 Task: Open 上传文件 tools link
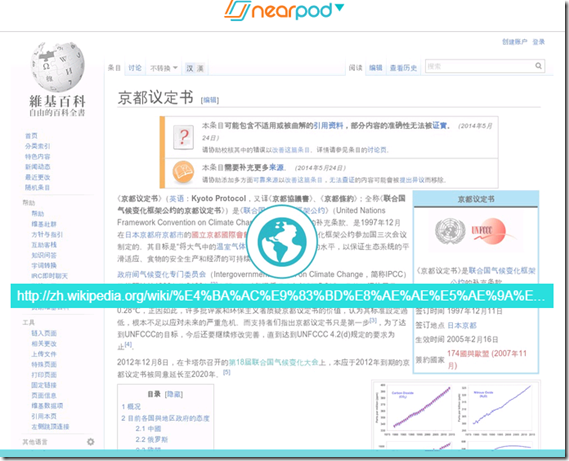[x=44, y=354]
